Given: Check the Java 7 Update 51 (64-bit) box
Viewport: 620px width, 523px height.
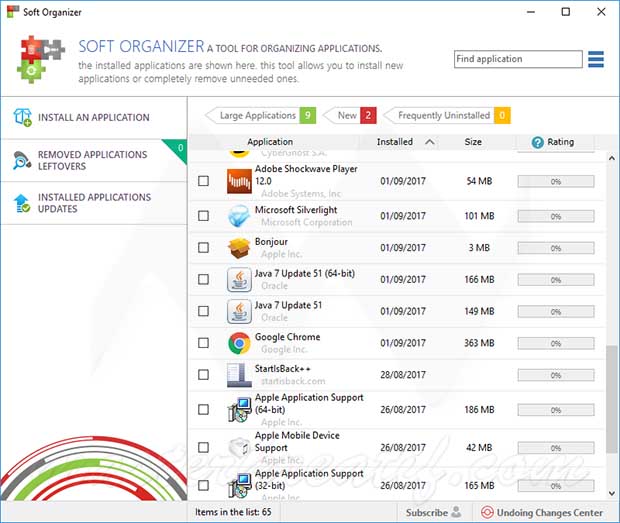Looking at the screenshot, I should 203,279.
